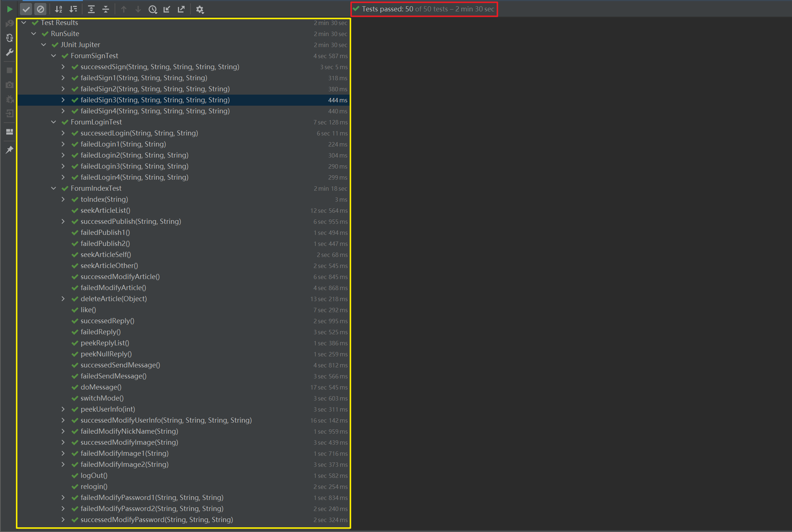This screenshot has width=792, height=532.
Task: Collapse the Test Results root node
Action: pos(24,23)
